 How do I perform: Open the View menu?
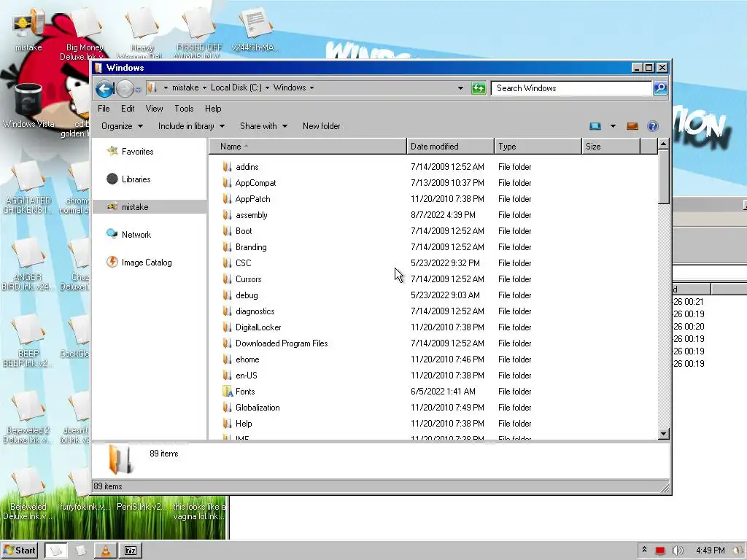tap(154, 109)
